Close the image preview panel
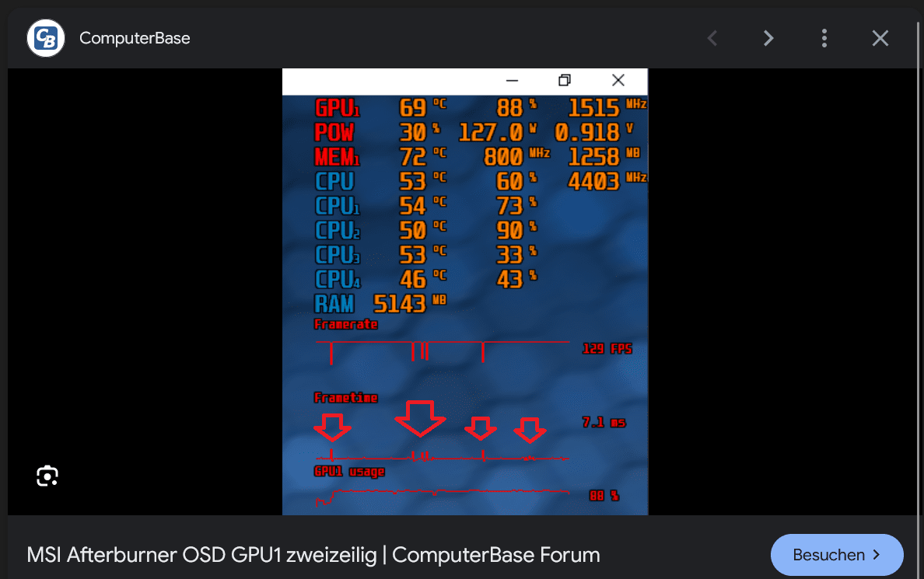 (880, 38)
